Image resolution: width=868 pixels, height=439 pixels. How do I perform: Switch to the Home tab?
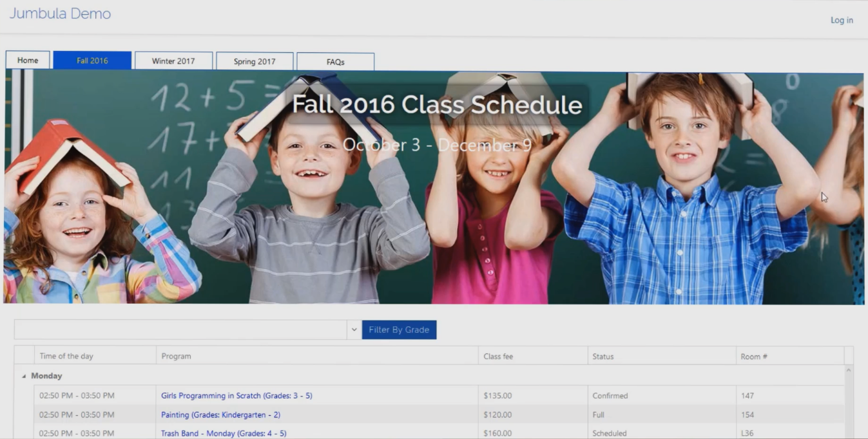[28, 60]
